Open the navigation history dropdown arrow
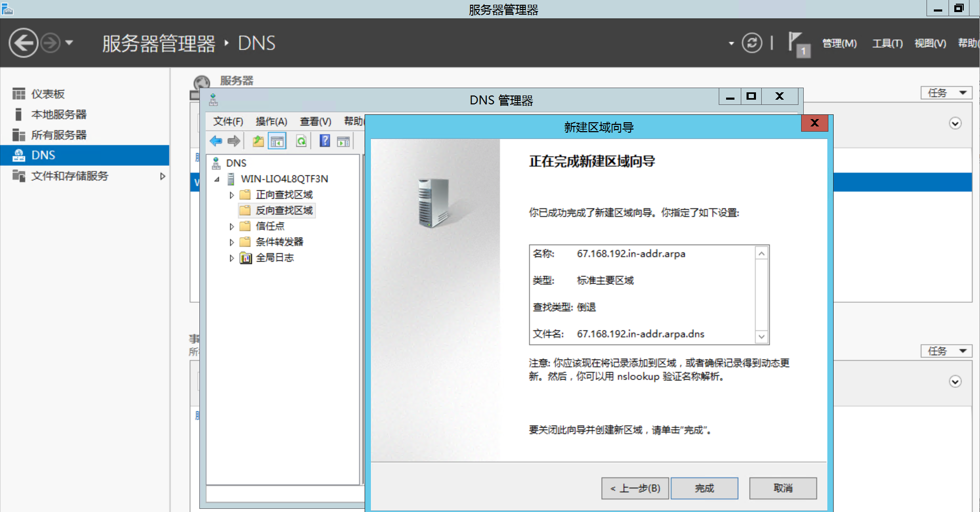The image size is (980, 512). 69,43
